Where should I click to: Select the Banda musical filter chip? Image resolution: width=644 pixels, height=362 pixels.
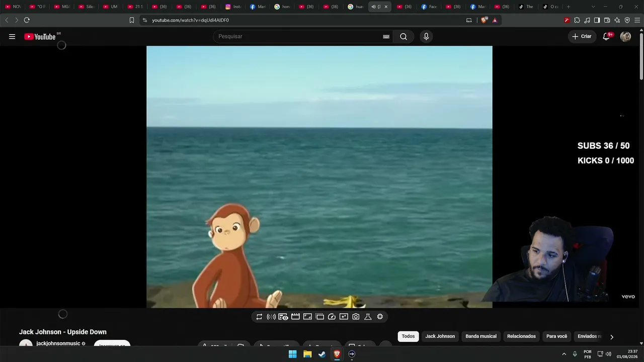(481, 336)
